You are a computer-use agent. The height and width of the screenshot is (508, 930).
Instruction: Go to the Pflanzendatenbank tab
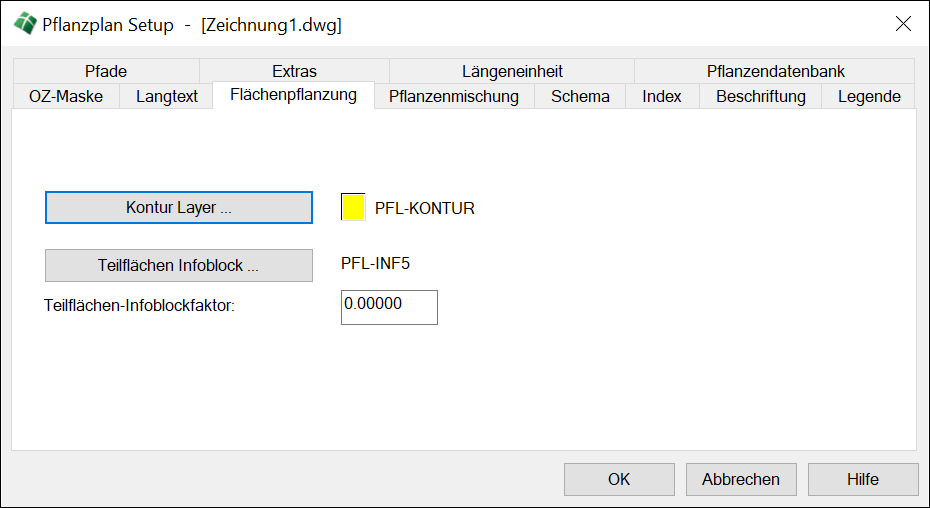coord(775,71)
